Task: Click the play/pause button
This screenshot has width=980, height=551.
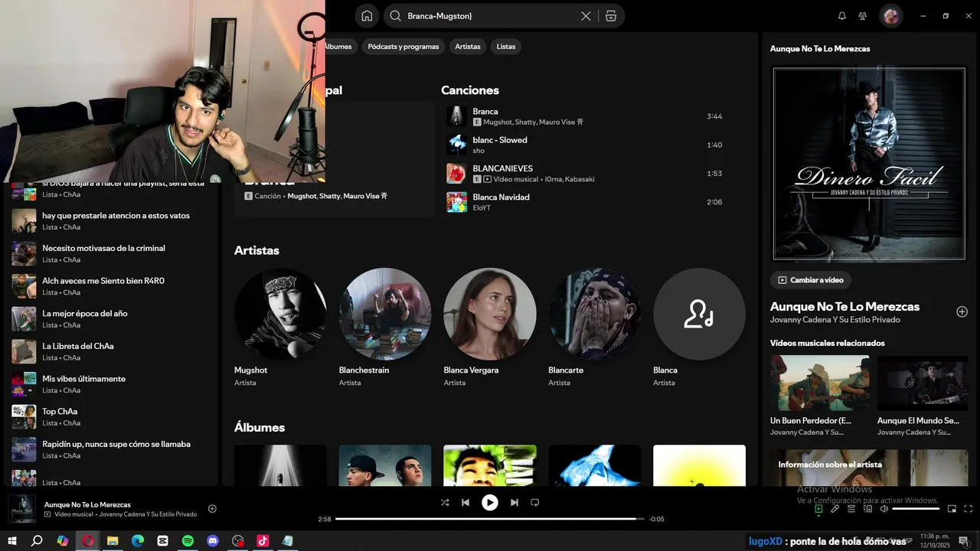Action: click(490, 503)
